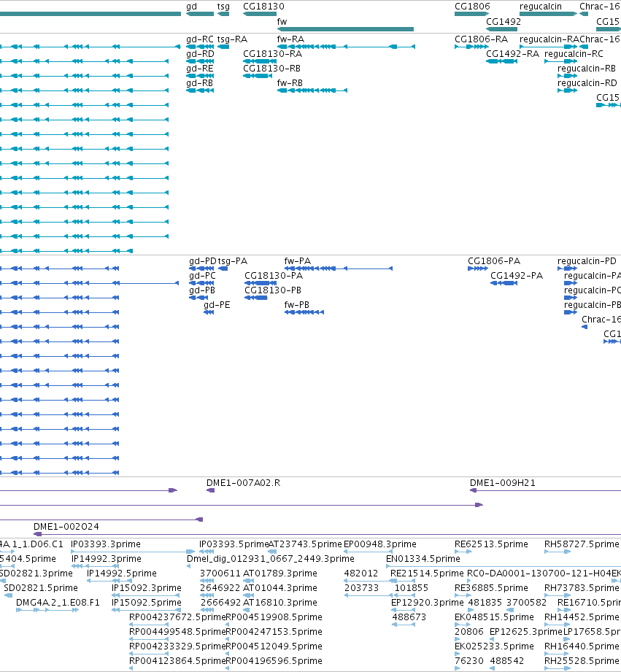
Task: Click the SD02821.3prime EST label
Action: click(36, 573)
